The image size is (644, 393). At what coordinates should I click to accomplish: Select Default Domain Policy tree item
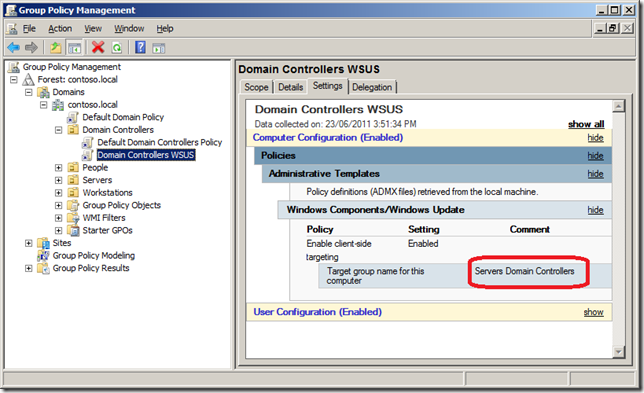(x=123, y=117)
